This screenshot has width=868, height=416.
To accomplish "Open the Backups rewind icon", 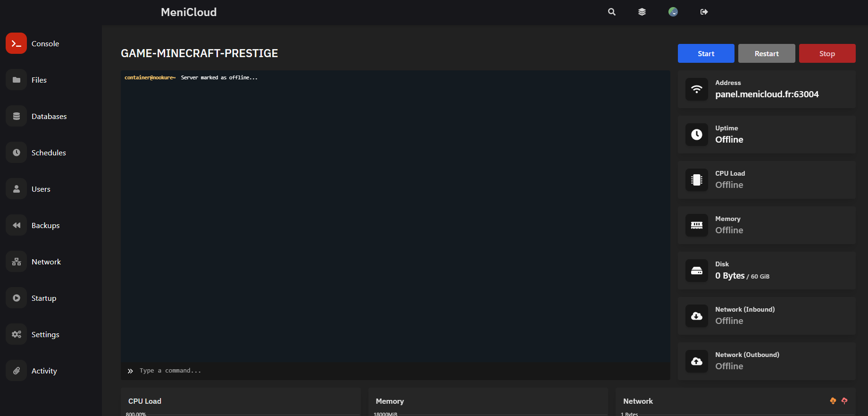I will (x=16, y=225).
